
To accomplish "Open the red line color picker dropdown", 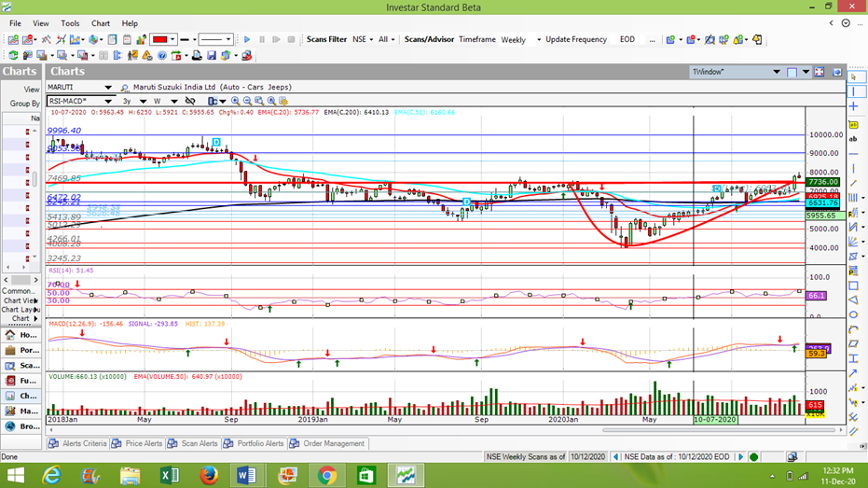I will tap(172, 39).
